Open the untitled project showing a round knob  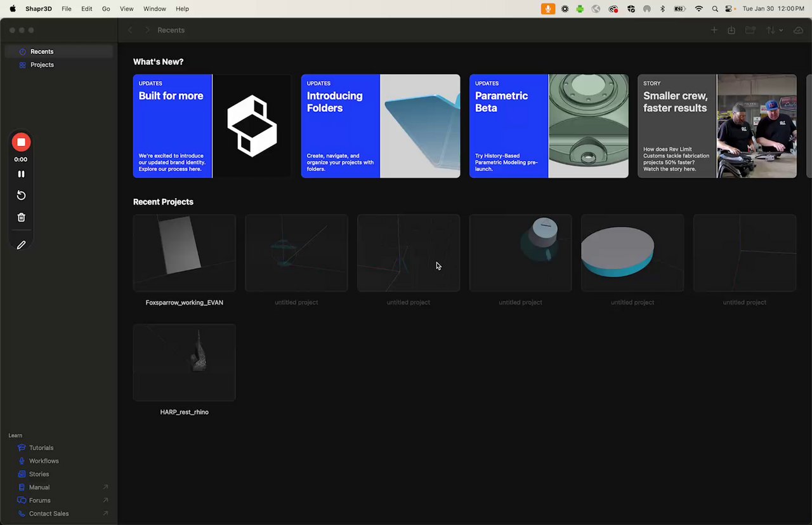(520, 253)
